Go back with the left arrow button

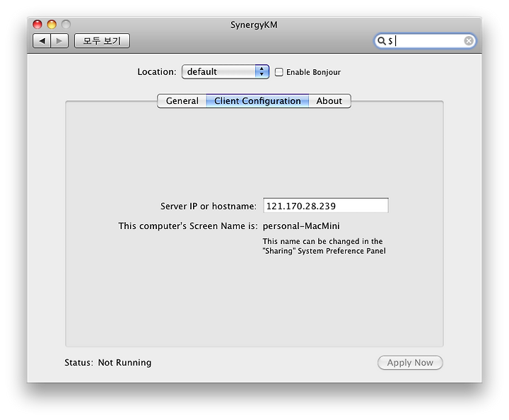pyautogui.click(x=42, y=41)
